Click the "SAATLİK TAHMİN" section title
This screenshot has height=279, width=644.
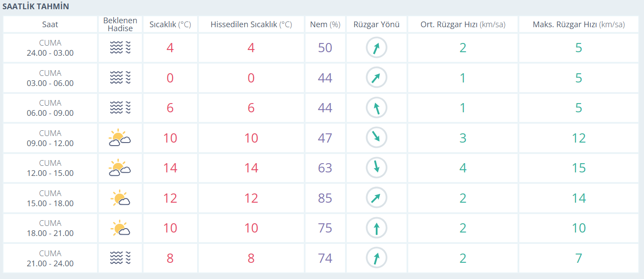point(36,7)
